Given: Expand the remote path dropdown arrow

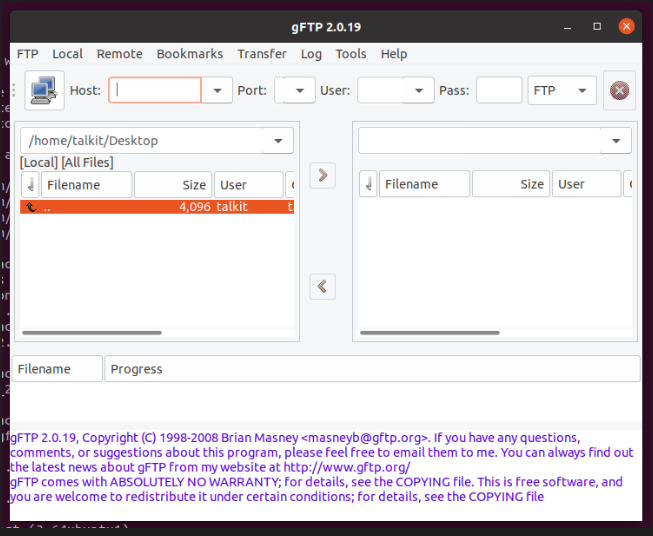Looking at the screenshot, I should (616, 141).
